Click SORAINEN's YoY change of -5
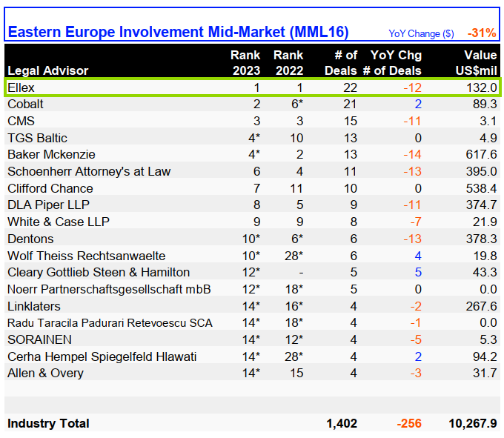 (x=416, y=340)
